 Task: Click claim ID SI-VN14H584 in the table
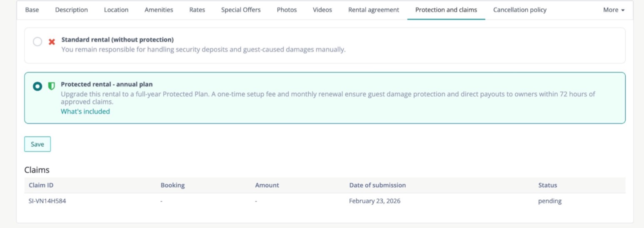[x=47, y=201]
